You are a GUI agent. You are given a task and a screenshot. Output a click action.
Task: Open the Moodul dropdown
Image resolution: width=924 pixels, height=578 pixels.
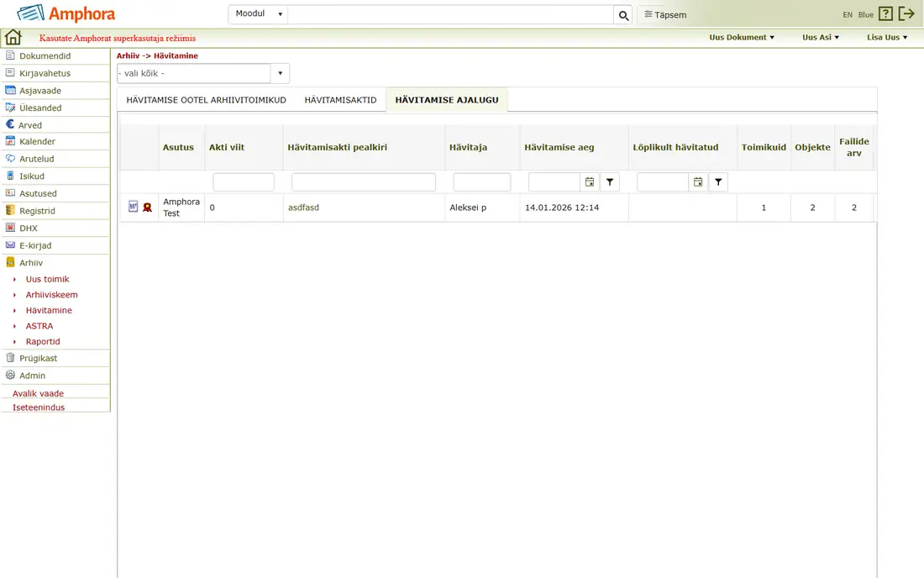pyautogui.click(x=259, y=14)
